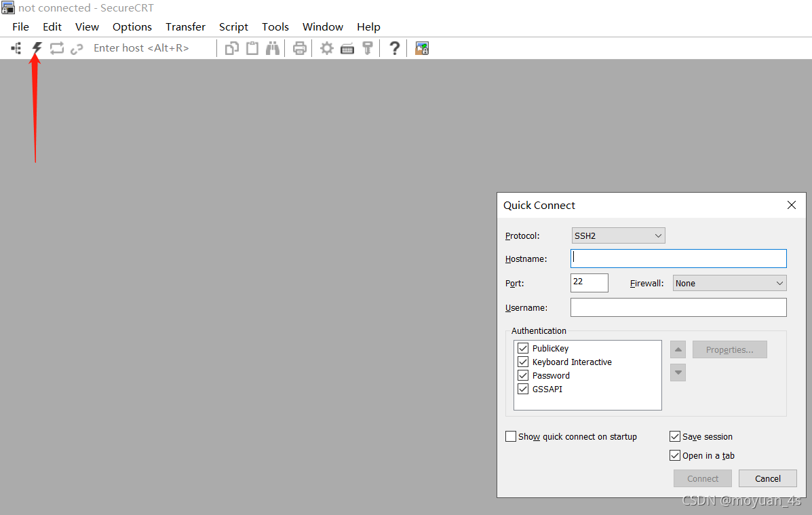Click the Find binoculars toolbar icon

(273, 48)
